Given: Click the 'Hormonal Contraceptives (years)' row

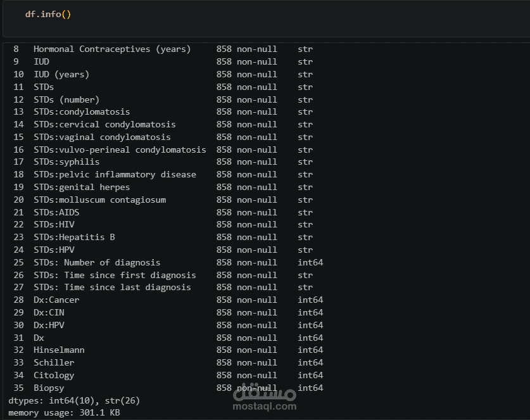Looking at the screenshot, I should point(112,49).
